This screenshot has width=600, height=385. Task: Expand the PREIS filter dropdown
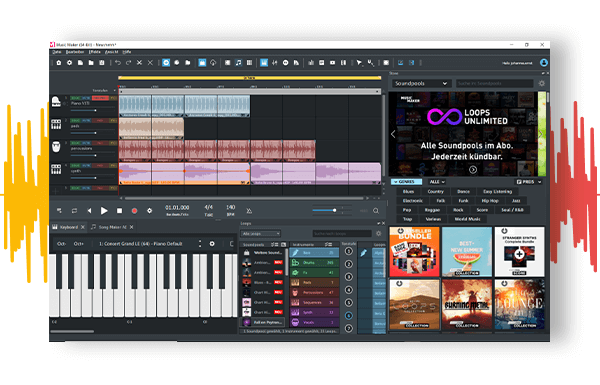pyautogui.click(x=529, y=182)
